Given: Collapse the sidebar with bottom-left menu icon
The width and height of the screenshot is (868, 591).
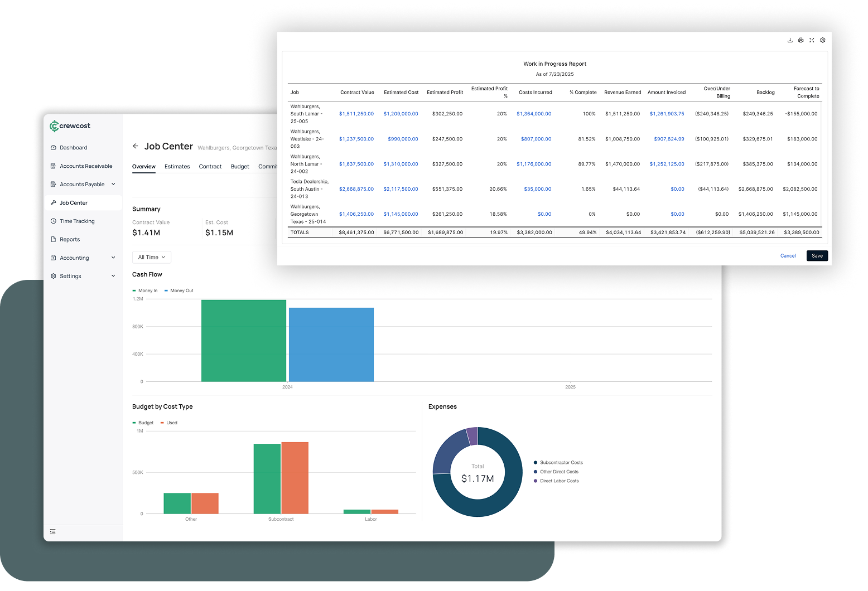Looking at the screenshot, I should click(x=53, y=532).
